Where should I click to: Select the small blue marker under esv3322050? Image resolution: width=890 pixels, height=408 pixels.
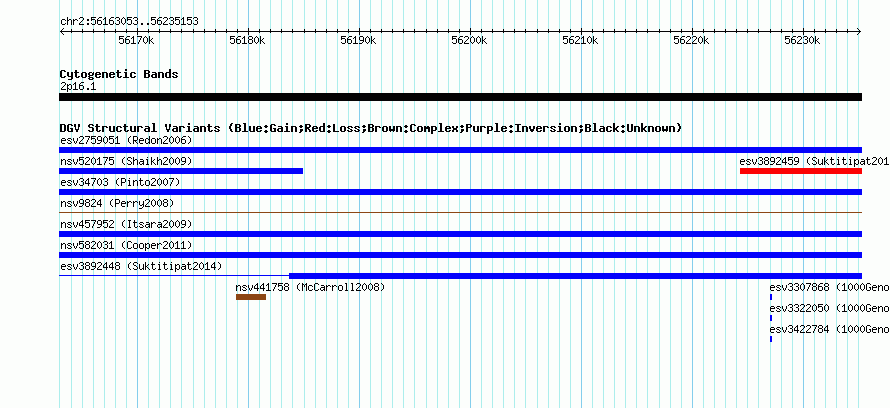[771, 318]
